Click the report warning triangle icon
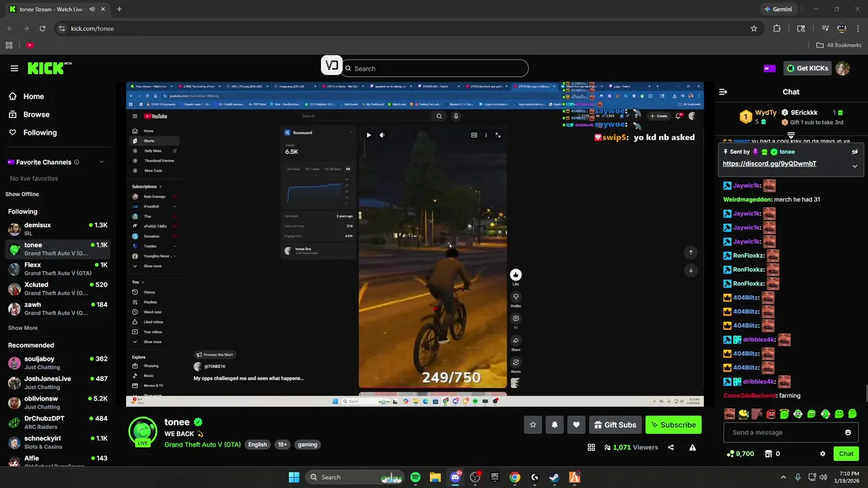 point(692,447)
